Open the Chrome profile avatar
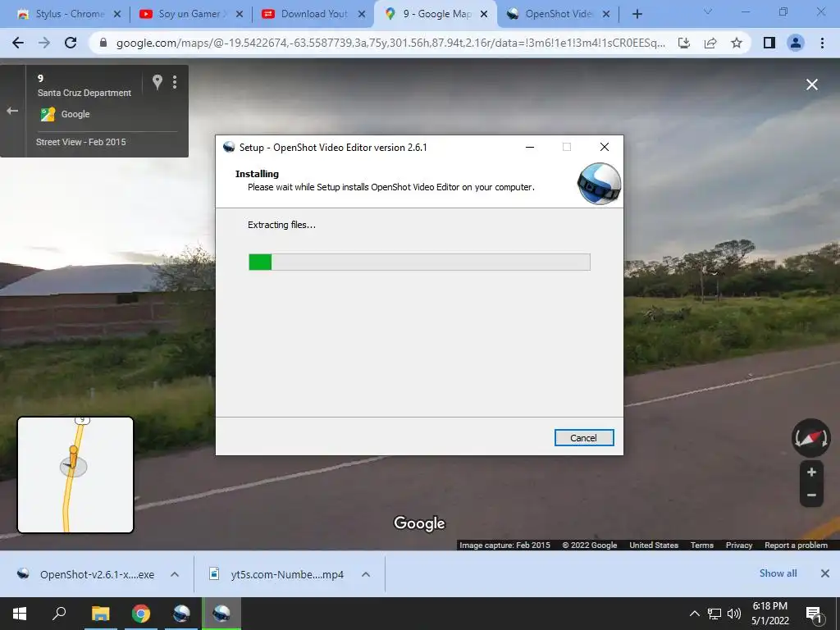Viewport: 840px width, 630px height. tap(796, 43)
